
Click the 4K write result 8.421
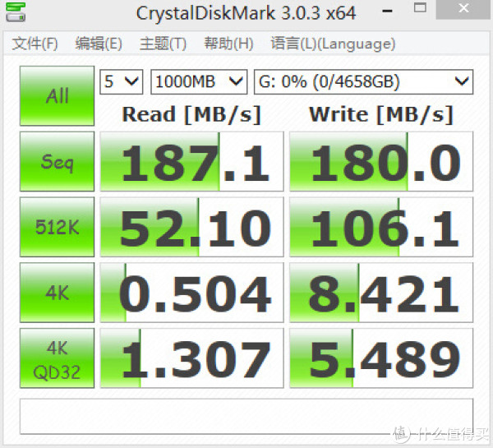pyautogui.click(x=381, y=293)
